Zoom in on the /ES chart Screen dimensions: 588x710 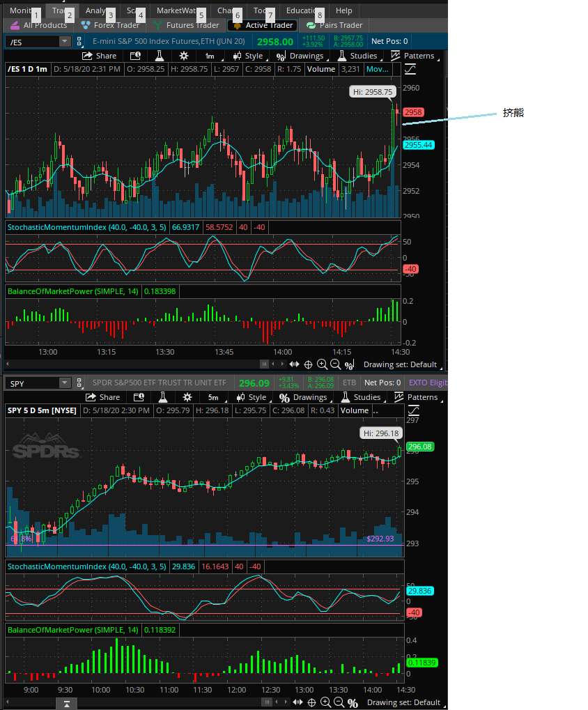point(322,364)
